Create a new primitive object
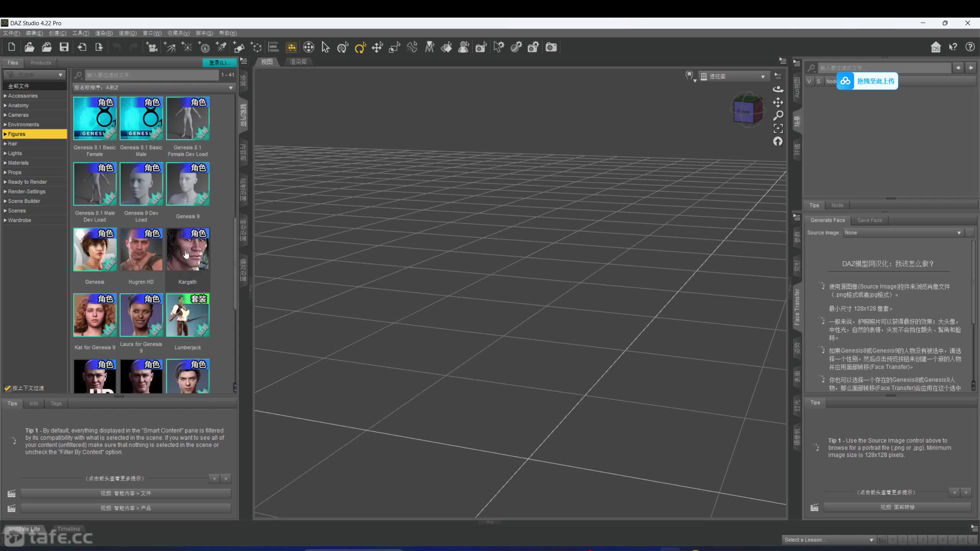This screenshot has height=551, width=980. (x=239, y=47)
